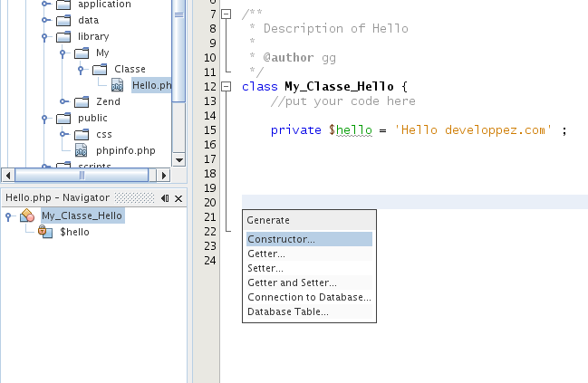Screen dimensions: 588x383
Task: Click the library folder icon
Action: click(x=63, y=37)
